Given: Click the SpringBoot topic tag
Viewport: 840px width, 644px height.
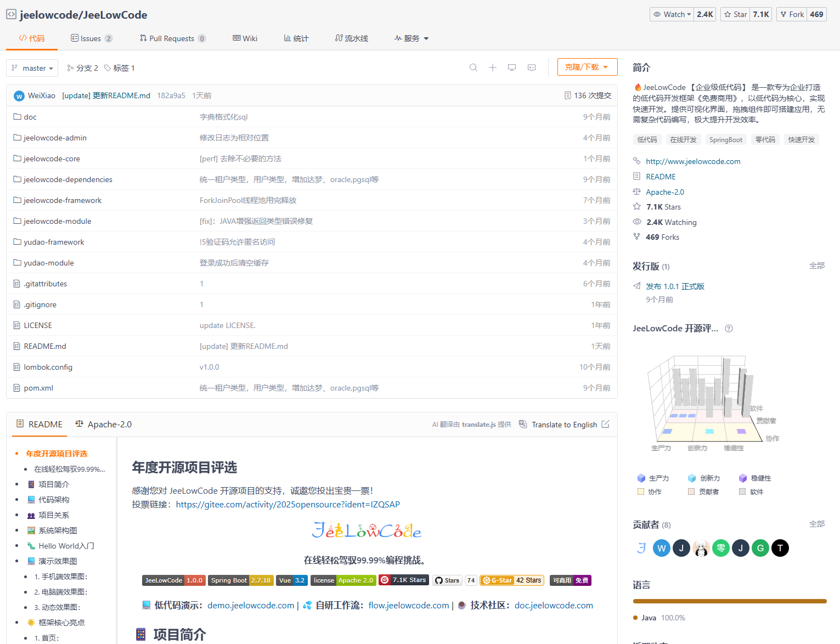Looking at the screenshot, I should 725,140.
